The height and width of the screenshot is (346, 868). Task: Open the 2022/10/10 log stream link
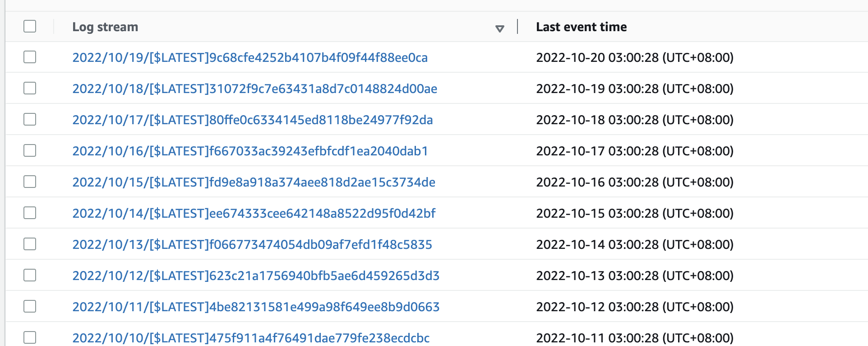pyautogui.click(x=251, y=338)
